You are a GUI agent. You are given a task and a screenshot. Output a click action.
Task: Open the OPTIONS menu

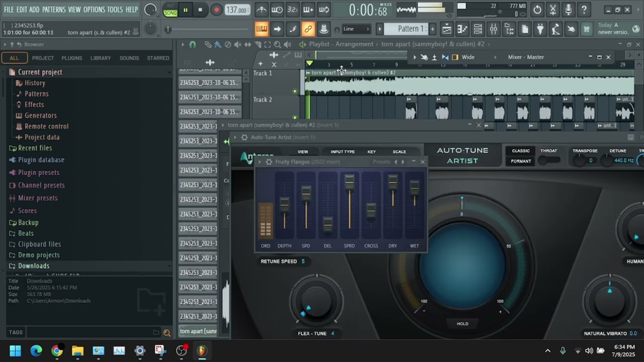(x=94, y=10)
